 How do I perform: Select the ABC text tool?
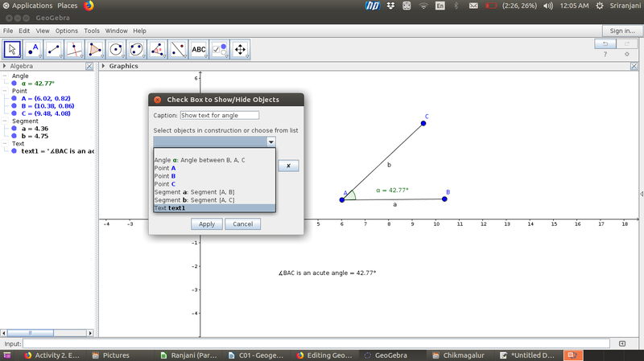199,49
